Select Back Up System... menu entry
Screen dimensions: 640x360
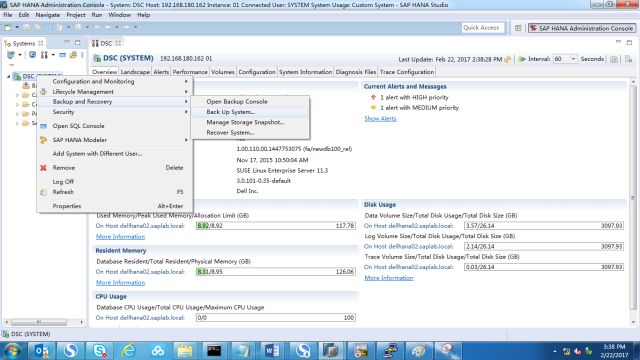pos(231,112)
